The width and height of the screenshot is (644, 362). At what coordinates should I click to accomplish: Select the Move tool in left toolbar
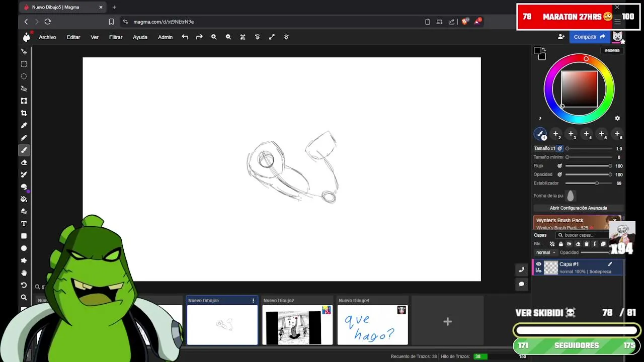pyautogui.click(x=24, y=52)
